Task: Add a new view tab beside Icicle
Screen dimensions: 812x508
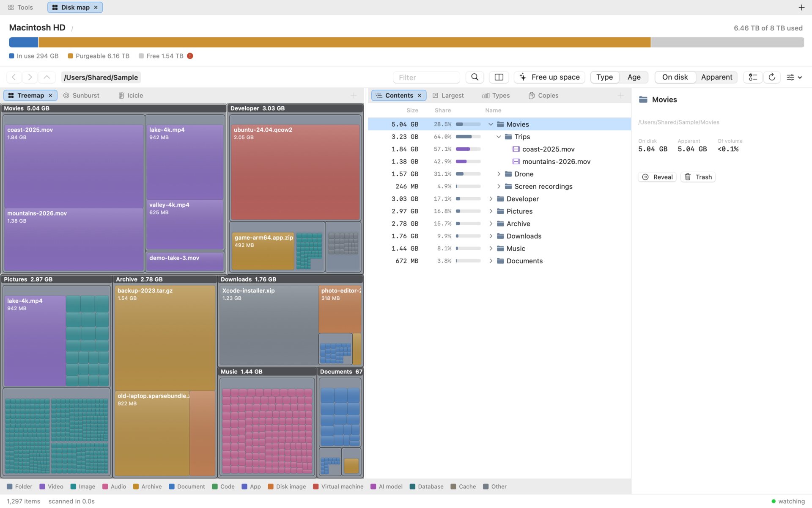Action: 354,95
